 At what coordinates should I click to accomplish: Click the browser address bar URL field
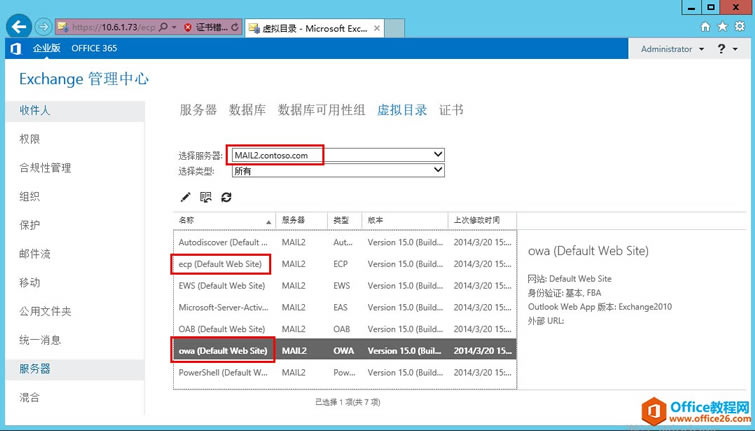[114, 27]
